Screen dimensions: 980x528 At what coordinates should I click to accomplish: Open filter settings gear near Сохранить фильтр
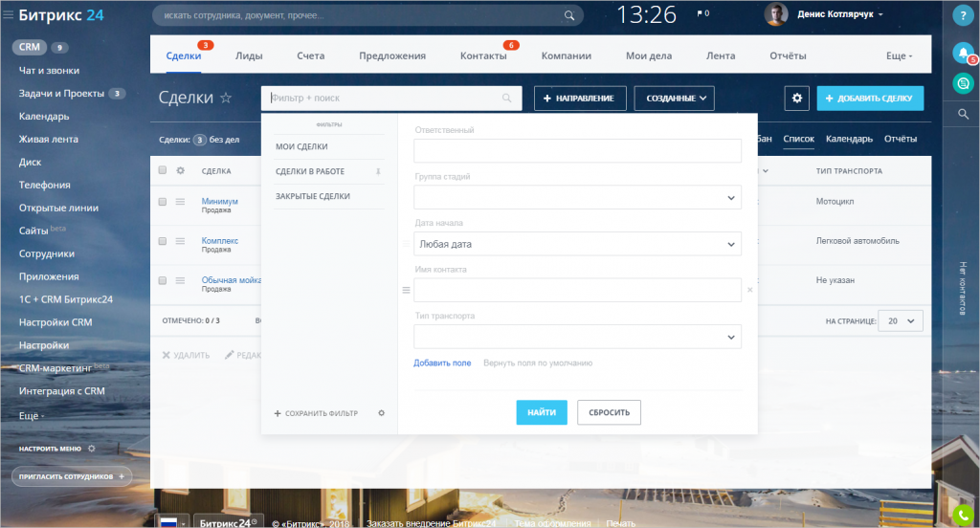(x=381, y=413)
